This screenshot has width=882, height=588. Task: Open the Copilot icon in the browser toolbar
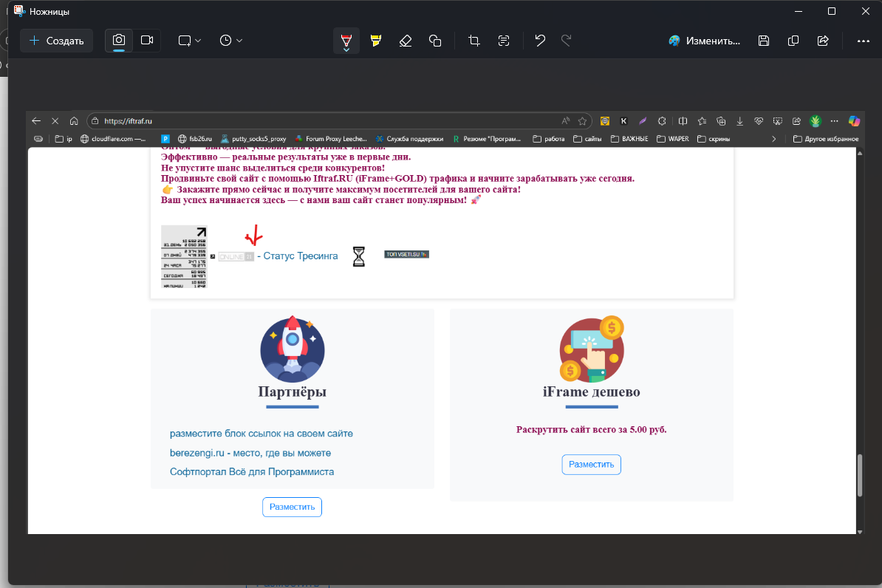coord(855,121)
